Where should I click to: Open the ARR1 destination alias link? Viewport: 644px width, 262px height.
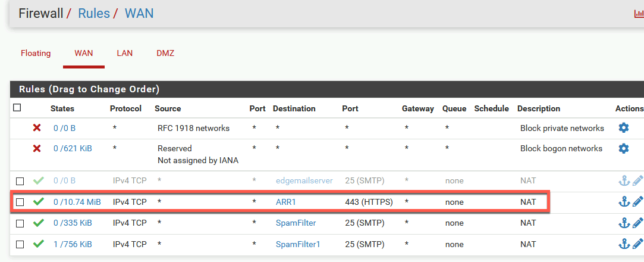(x=285, y=202)
